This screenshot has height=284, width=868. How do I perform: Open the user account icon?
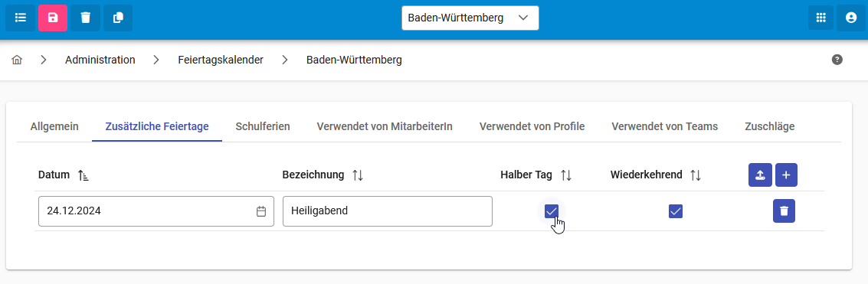click(x=851, y=18)
